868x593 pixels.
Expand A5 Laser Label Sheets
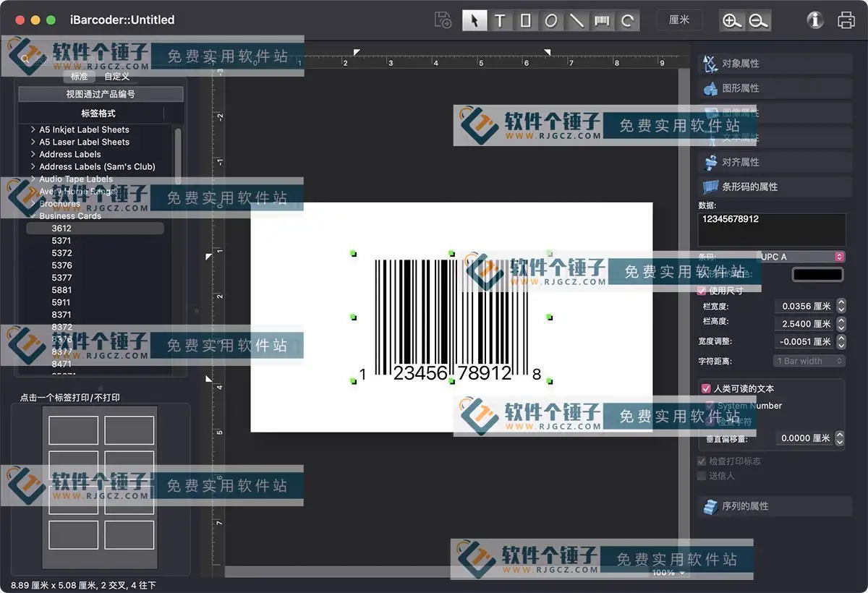33,142
